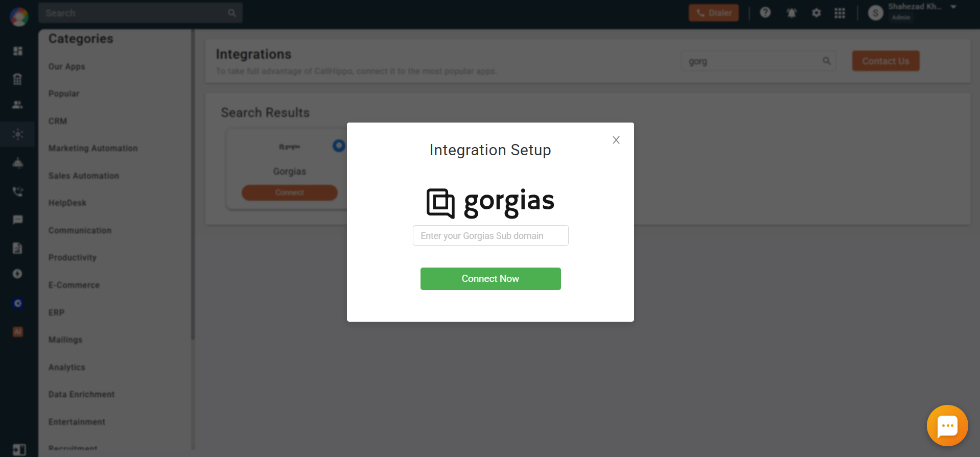Select the HelpDesk category
The image size is (980, 457).
click(67, 203)
